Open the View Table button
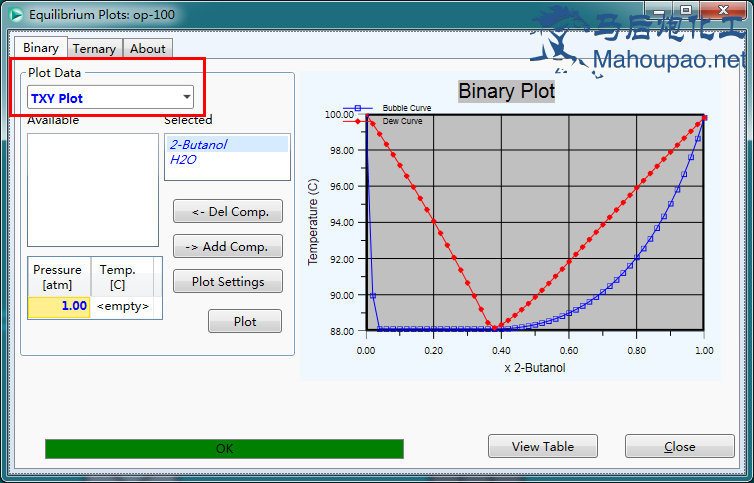754x483 pixels. pos(543,447)
